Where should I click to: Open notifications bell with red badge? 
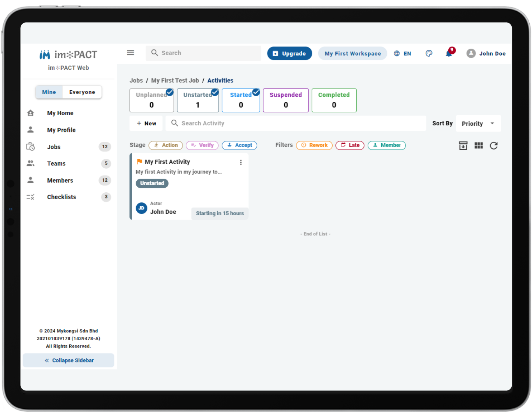[x=449, y=53]
